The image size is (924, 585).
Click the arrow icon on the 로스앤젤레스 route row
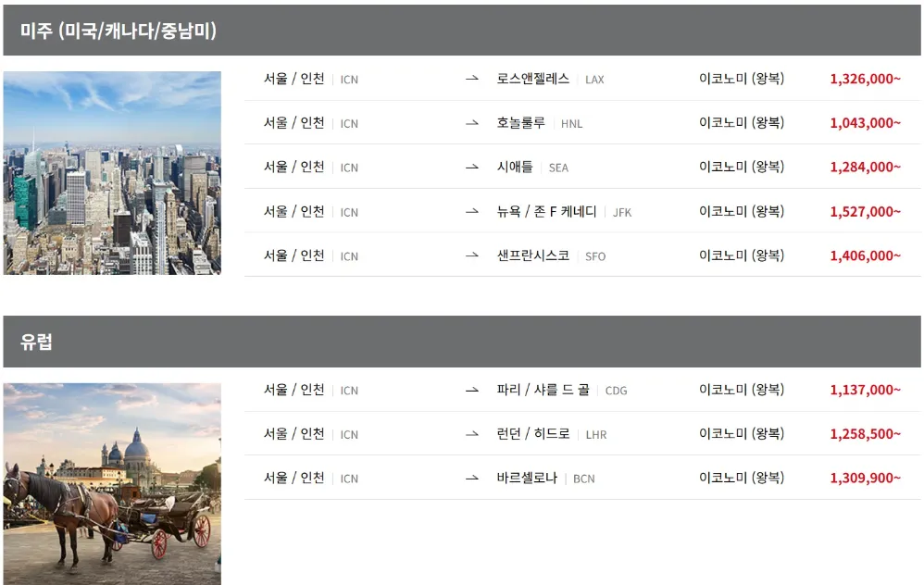pos(472,80)
